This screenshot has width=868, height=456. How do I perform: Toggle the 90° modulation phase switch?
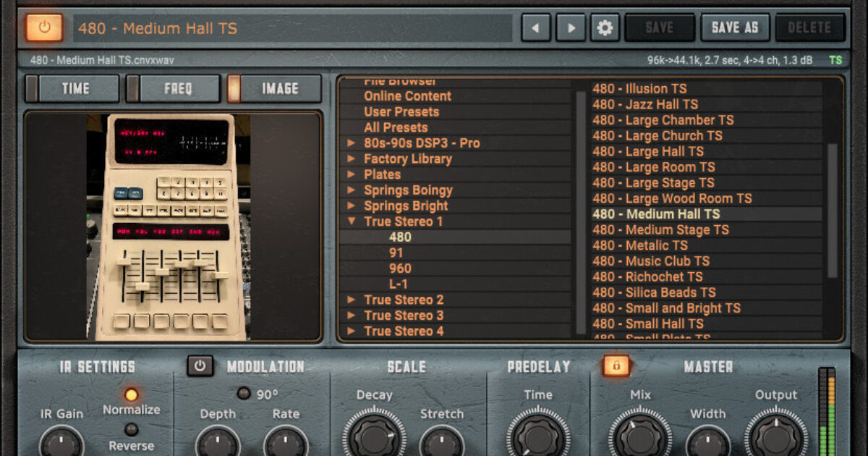pos(244,394)
